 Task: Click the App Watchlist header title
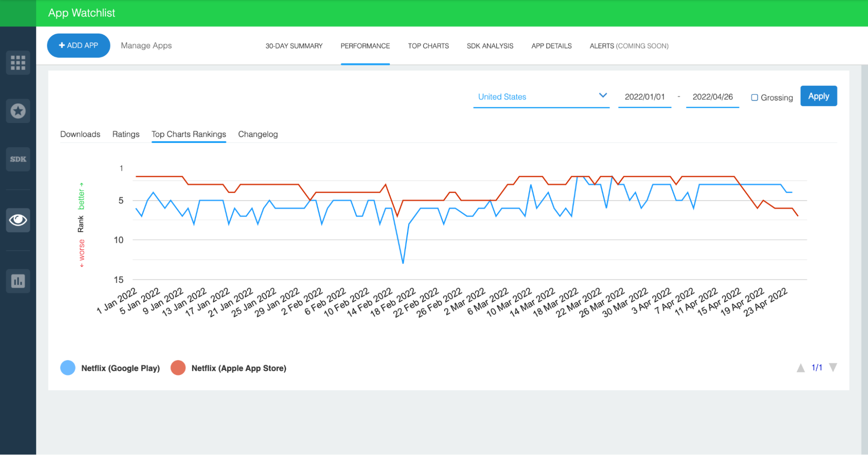tap(82, 13)
